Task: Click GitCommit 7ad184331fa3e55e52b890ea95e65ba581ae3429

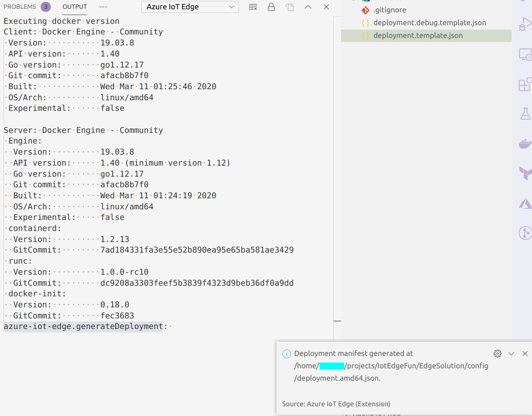Action: tap(153, 250)
